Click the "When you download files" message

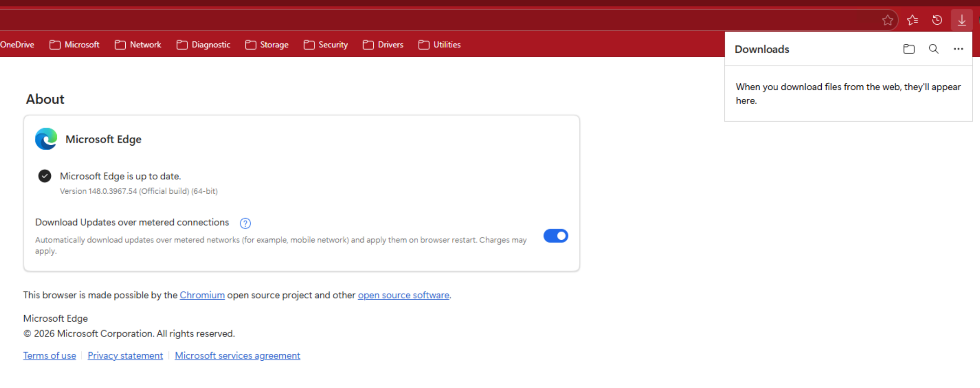[x=848, y=94]
